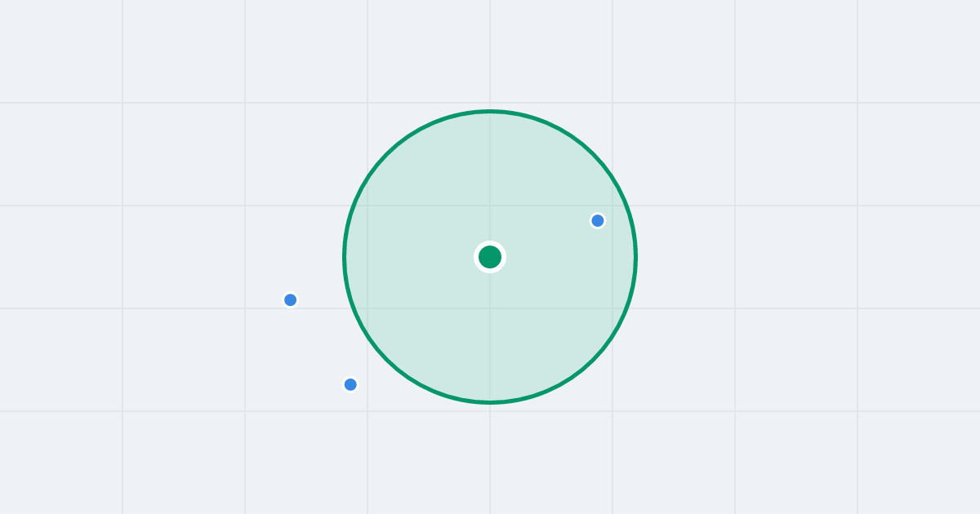Viewport: 980px width, 514px height.
Task: Click the shaded area directly below the center marker
Action: pos(490,335)
